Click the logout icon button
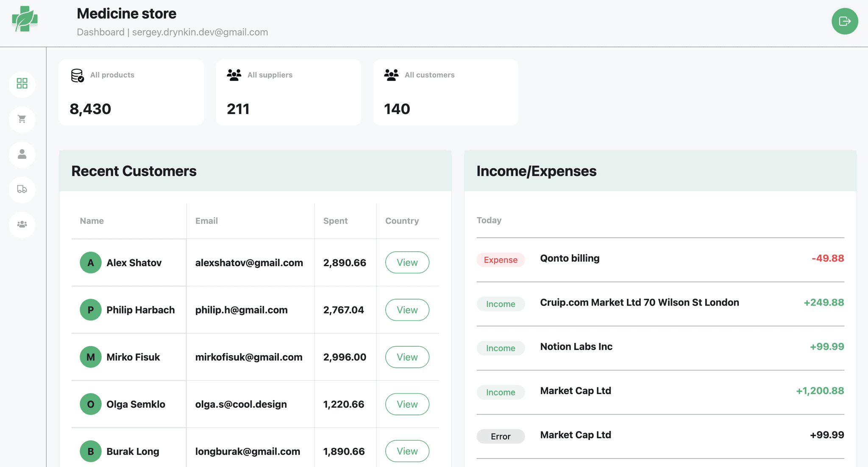868x467 pixels. tap(845, 21)
